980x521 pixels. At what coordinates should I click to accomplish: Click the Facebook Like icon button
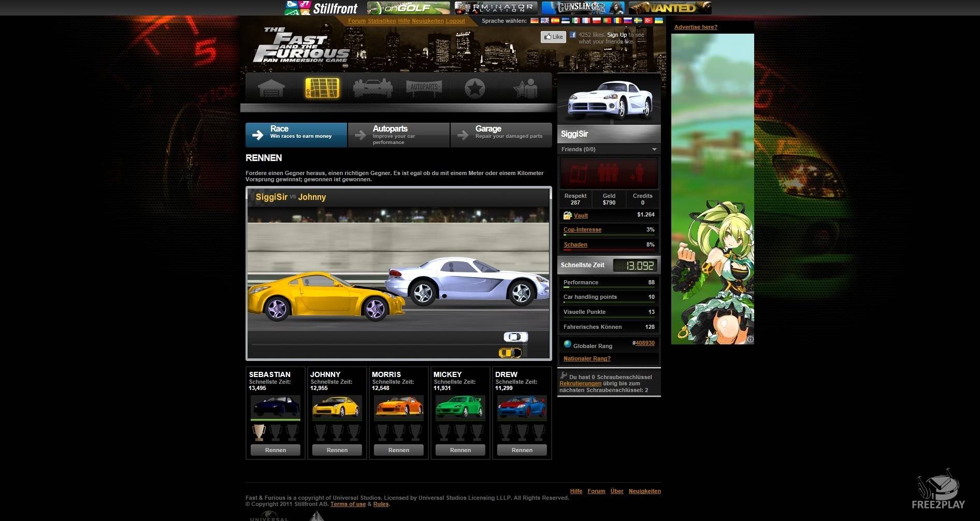553,37
